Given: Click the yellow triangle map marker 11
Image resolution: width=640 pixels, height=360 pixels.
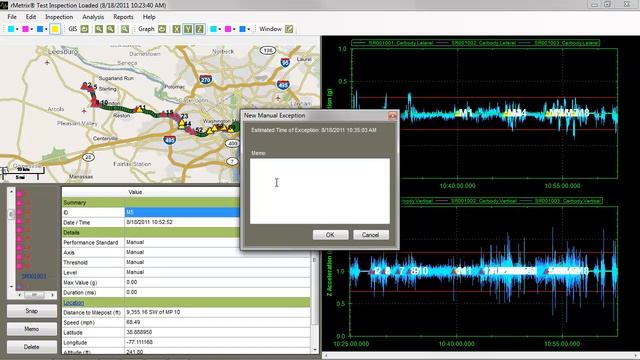Looking at the screenshot, I should coord(140,109).
